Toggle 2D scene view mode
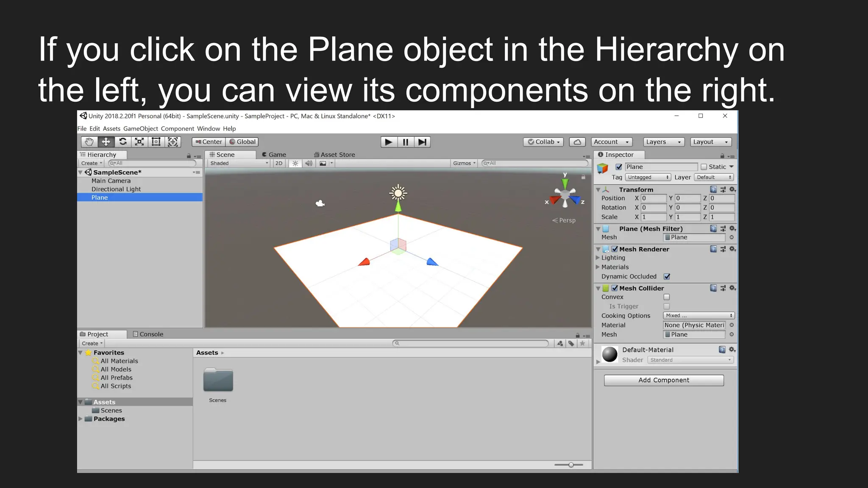 click(x=278, y=164)
